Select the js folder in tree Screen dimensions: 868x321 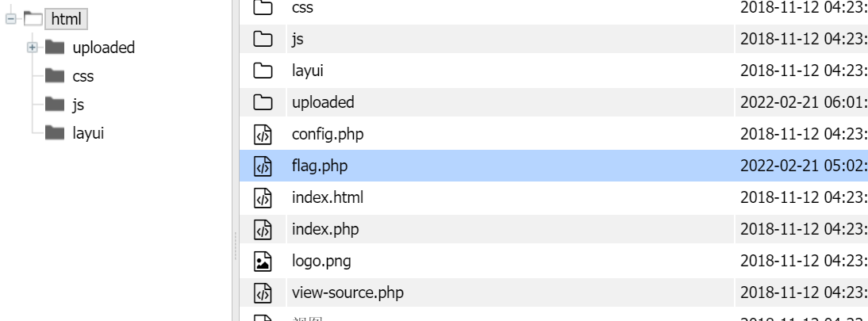click(x=78, y=105)
